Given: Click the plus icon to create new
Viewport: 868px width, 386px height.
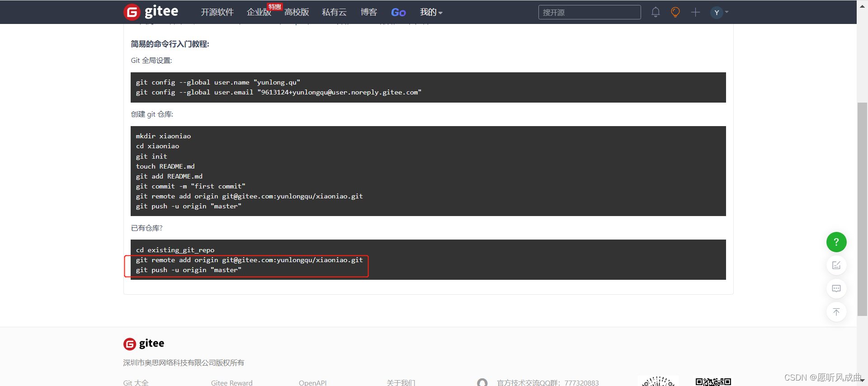Looking at the screenshot, I should [695, 12].
